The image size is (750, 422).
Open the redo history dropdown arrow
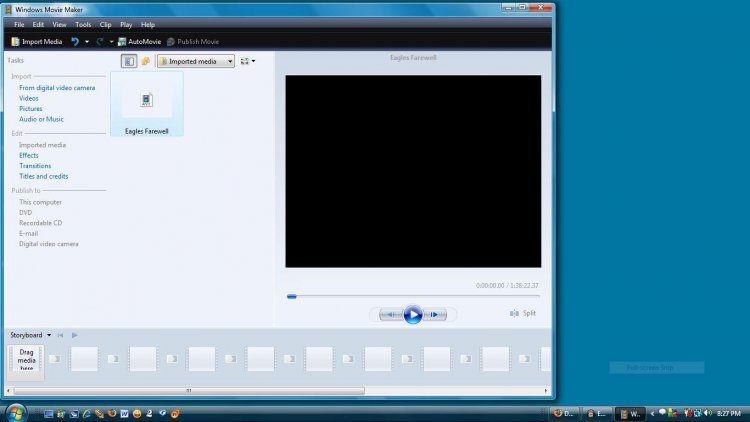(111, 42)
